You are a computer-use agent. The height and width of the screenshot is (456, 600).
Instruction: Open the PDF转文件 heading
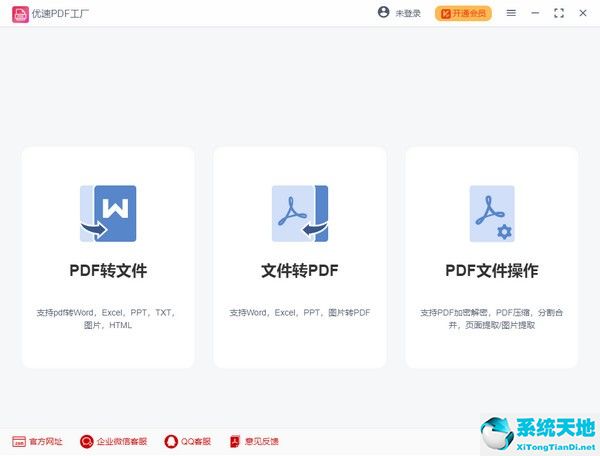[108, 270]
